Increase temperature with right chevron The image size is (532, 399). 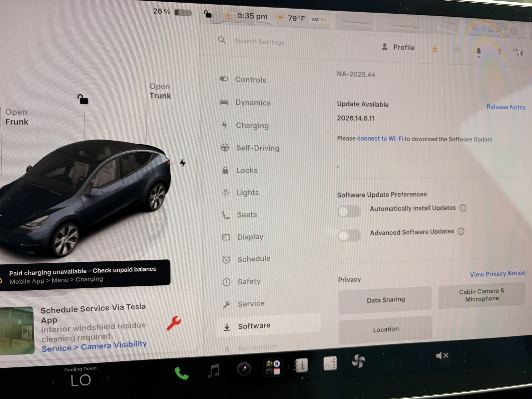[x=108, y=378]
